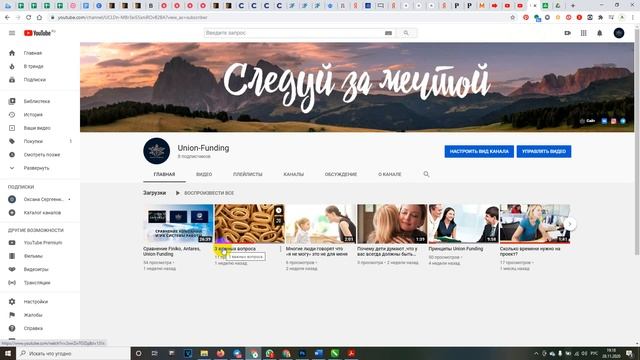Click Управлять видео button
The image size is (640, 360).
tap(544, 151)
